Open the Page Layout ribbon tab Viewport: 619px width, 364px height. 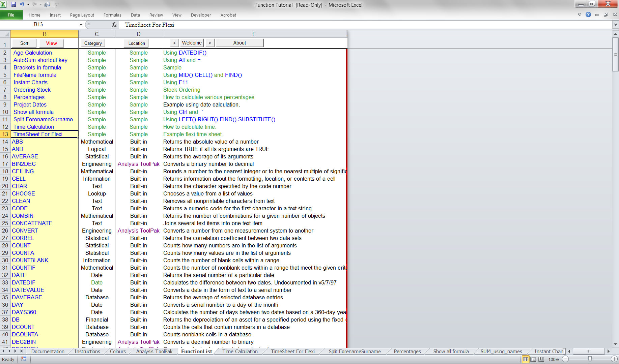pos(82,15)
